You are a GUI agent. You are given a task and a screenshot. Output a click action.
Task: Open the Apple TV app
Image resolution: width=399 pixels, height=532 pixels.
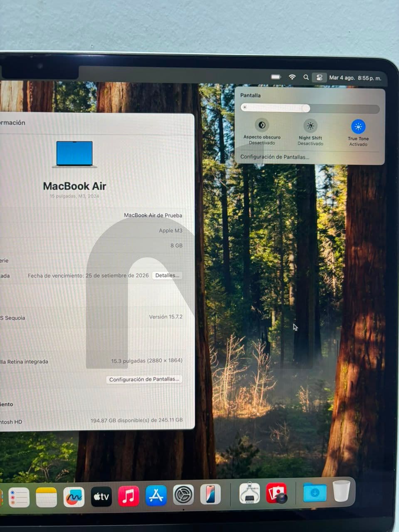tap(101, 496)
